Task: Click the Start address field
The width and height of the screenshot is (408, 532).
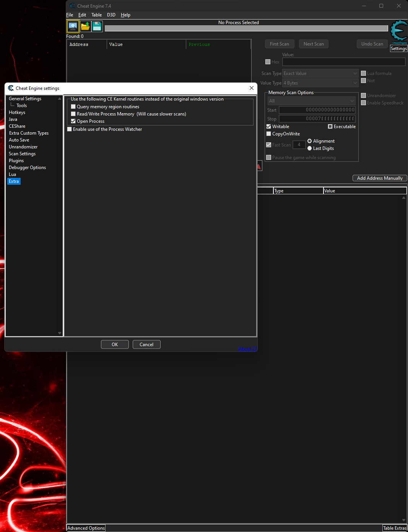Action: 317,110
